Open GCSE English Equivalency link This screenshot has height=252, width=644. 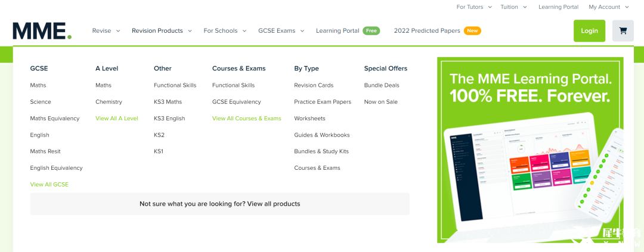(56, 168)
